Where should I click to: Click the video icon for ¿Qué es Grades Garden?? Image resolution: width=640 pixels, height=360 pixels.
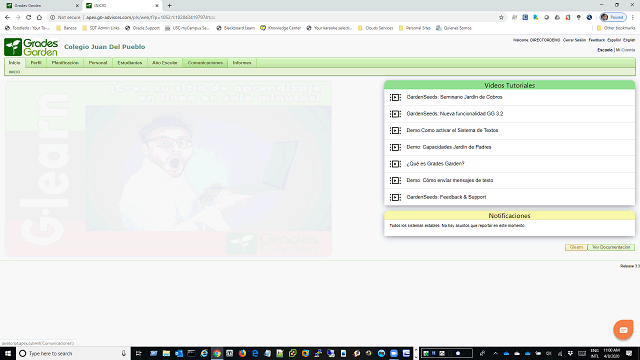395,164
